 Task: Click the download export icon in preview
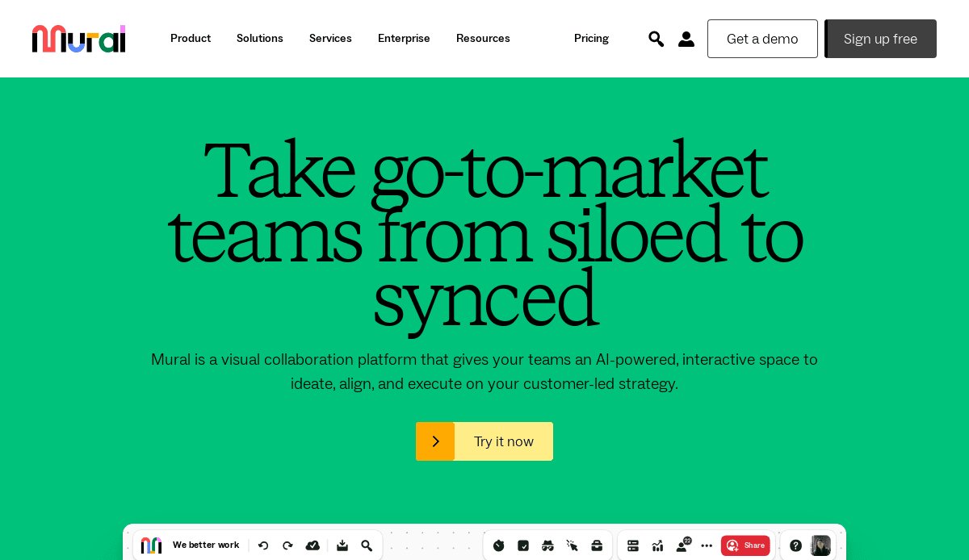click(x=342, y=545)
